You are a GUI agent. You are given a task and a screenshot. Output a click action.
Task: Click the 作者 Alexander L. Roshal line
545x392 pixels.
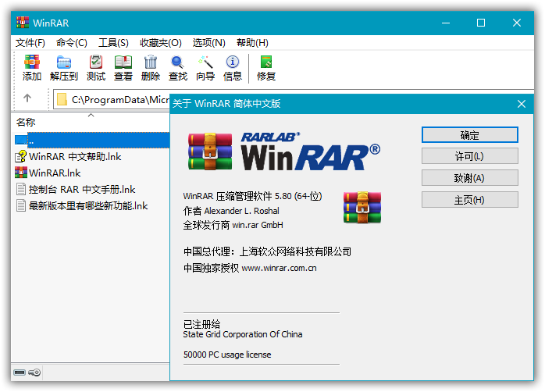[231, 211]
